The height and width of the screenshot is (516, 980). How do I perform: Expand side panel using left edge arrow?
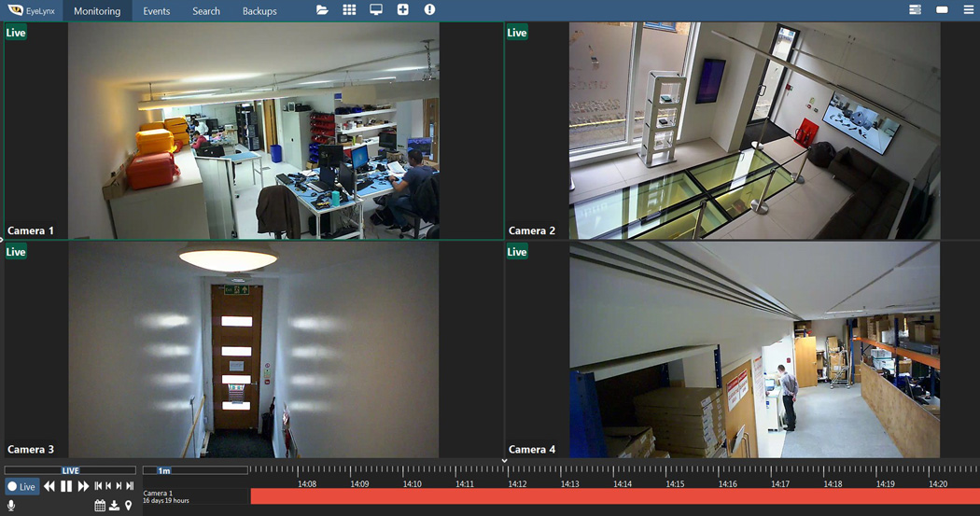3,240
